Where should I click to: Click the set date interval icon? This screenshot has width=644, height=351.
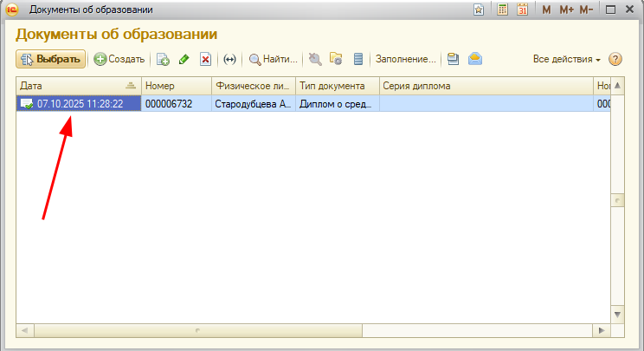[x=229, y=59]
